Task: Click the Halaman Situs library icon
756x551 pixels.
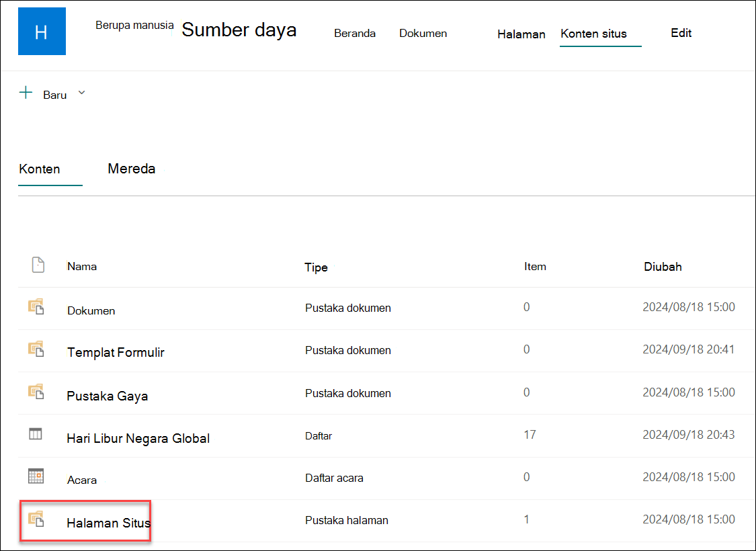Action: [x=36, y=519]
